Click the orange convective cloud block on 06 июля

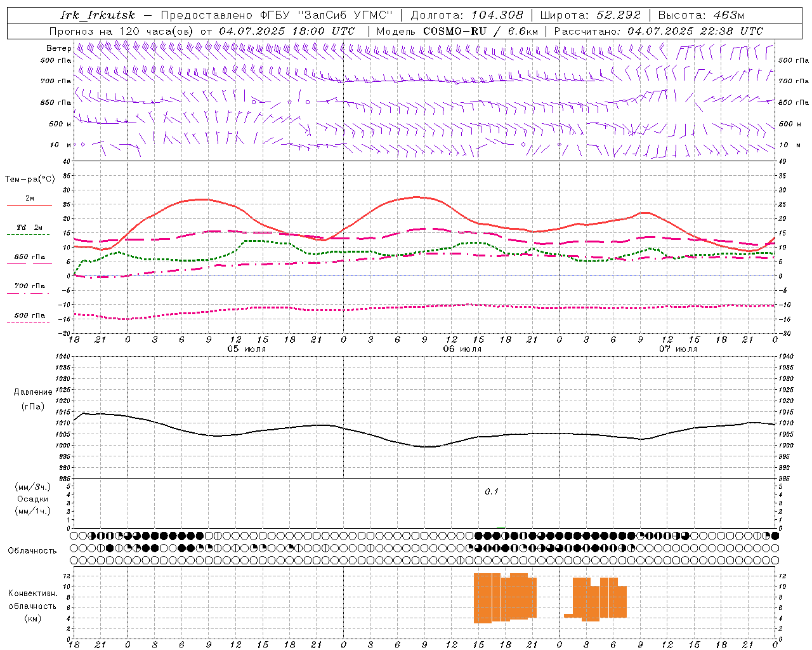tap(505, 598)
